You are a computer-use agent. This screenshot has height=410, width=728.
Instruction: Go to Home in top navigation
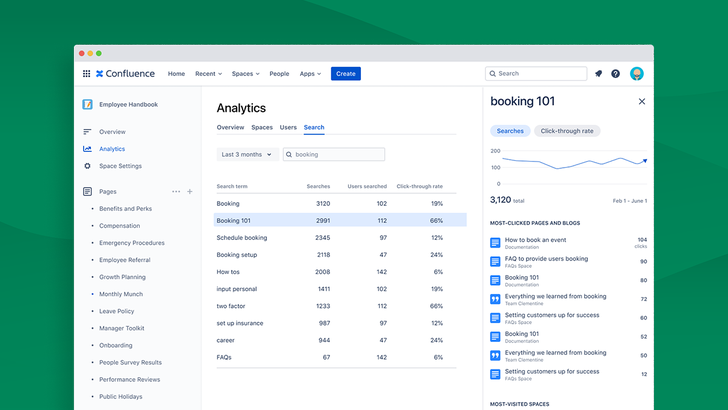point(176,74)
